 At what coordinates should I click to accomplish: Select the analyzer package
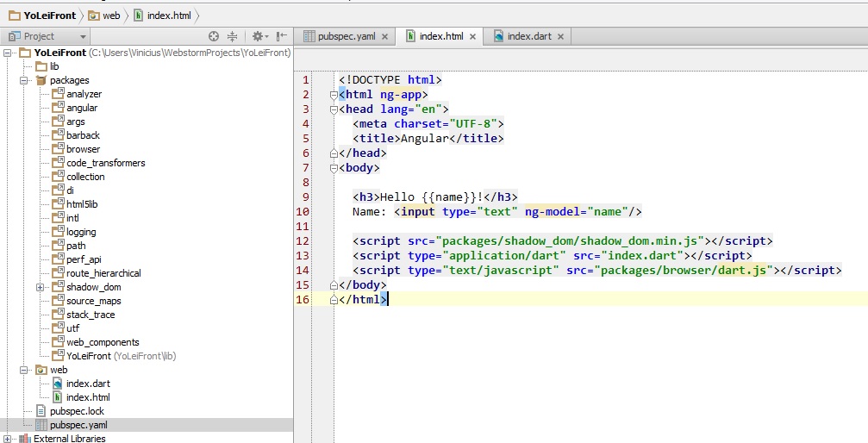pos(84,94)
